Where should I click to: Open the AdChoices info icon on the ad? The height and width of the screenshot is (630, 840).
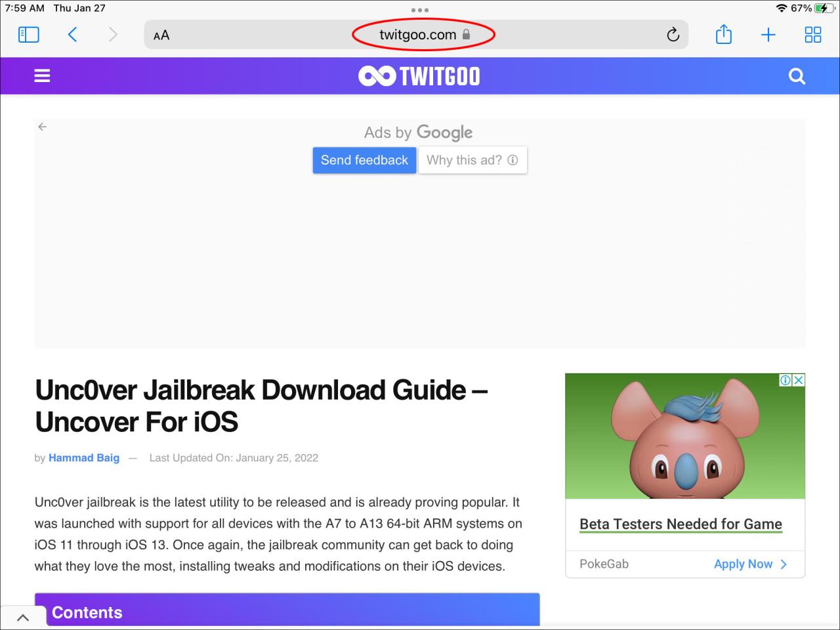pos(785,380)
